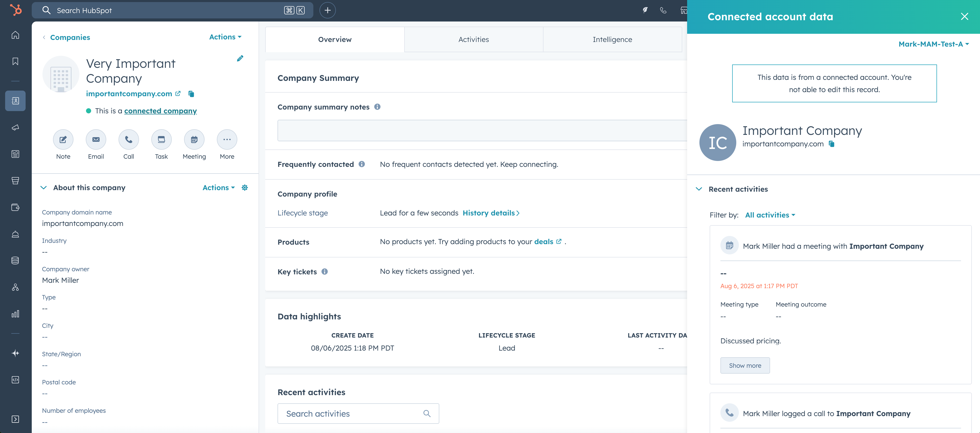Click the Company owner value Mark Miller
The image size is (980, 433).
(60, 280)
